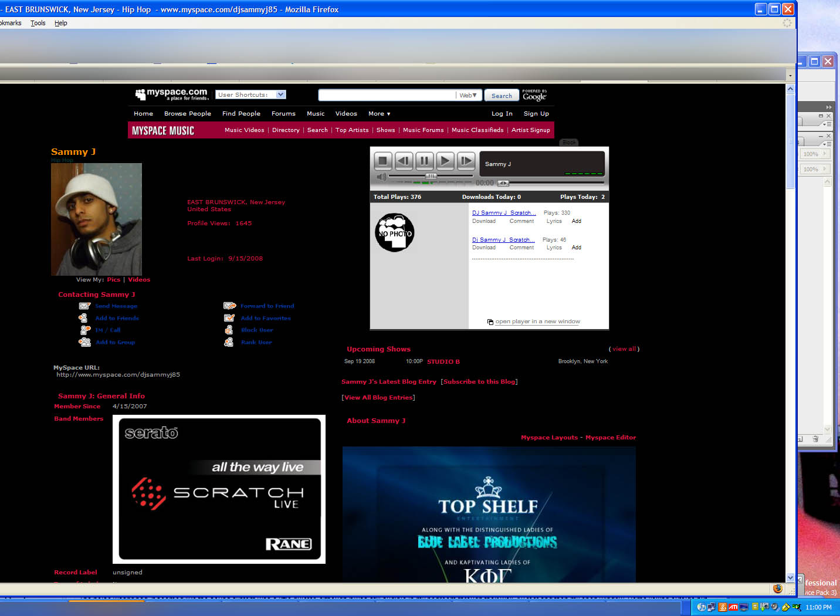Mute the player via speaker icon
The height and width of the screenshot is (616, 840).
pyautogui.click(x=381, y=177)
